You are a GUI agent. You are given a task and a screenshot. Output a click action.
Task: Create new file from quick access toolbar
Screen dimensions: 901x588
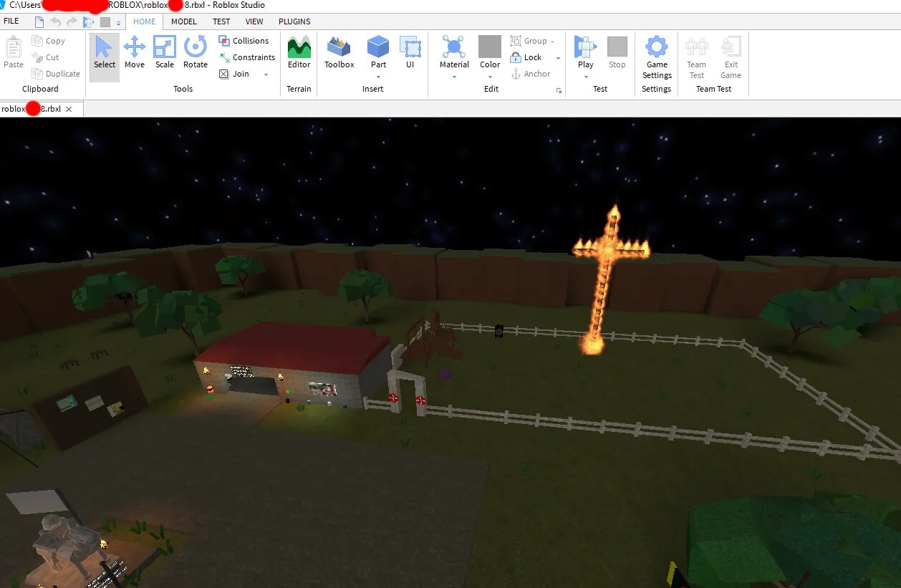[x=39, y=22]
